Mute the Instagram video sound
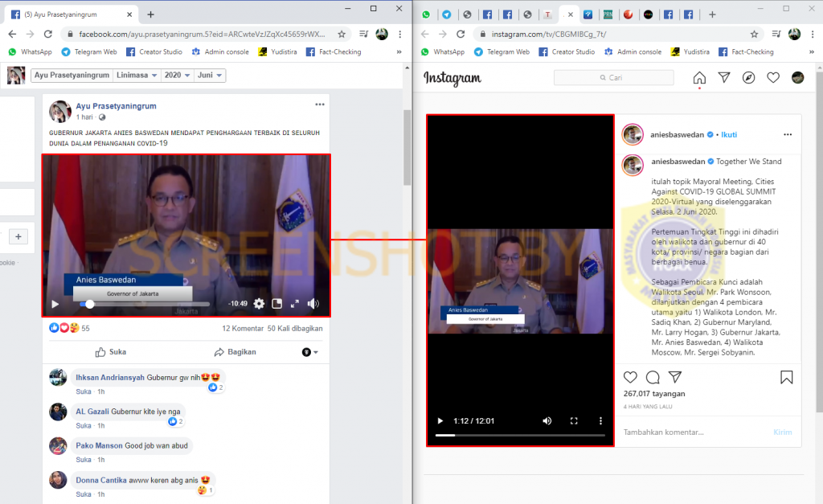823x504 pixels. (x=547, y=421)
